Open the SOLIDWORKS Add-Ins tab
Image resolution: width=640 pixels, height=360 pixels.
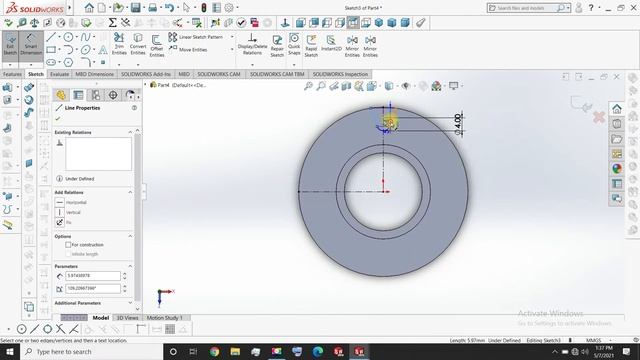coord(146,74)
